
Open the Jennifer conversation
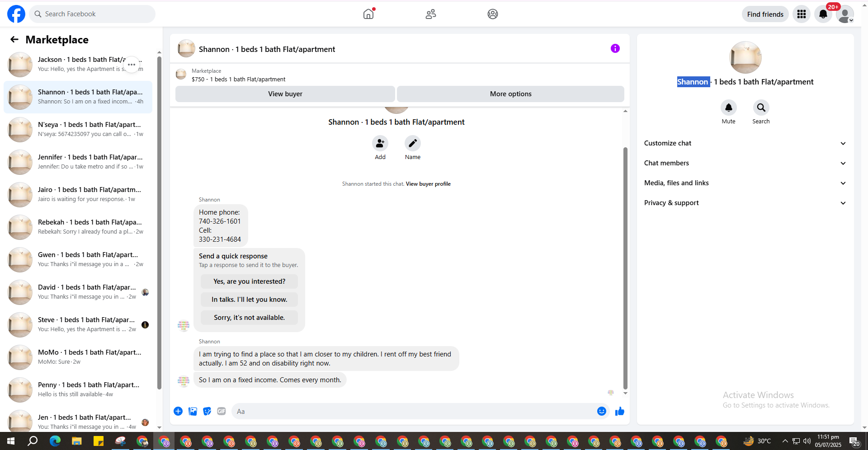(x=78, y=162)
